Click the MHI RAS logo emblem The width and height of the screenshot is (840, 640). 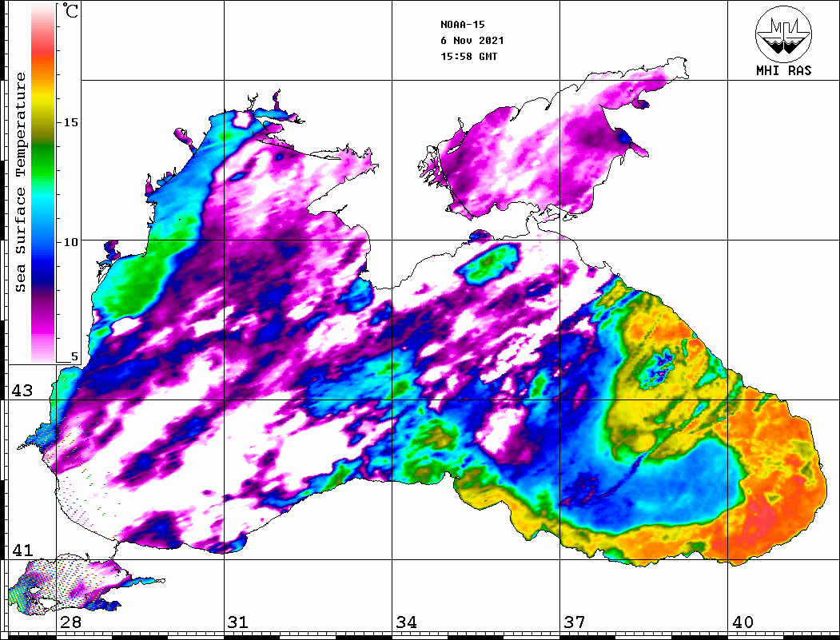tap(784, 34)
